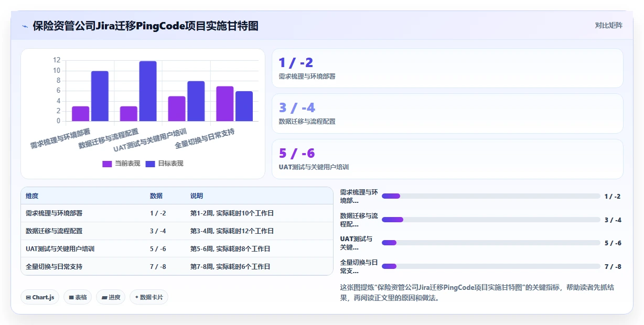Click the 7 / -8 table data cell
Screen dimensions: 644x325
[165, 267]
